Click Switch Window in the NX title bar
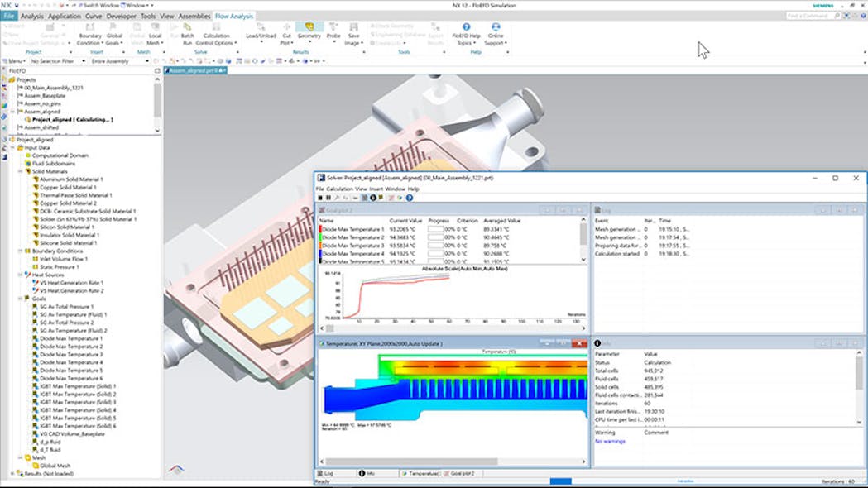Image resolution: width=868 pixels, height=488 pixels. [99, 5]
